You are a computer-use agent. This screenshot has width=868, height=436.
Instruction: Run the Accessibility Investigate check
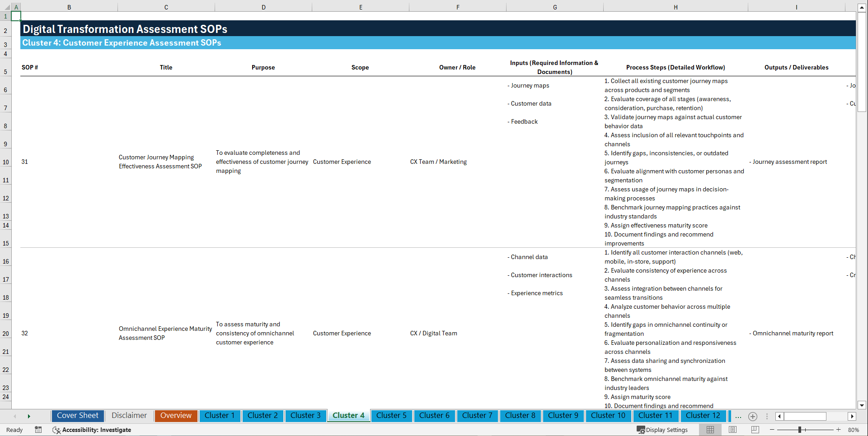point(92,430)
